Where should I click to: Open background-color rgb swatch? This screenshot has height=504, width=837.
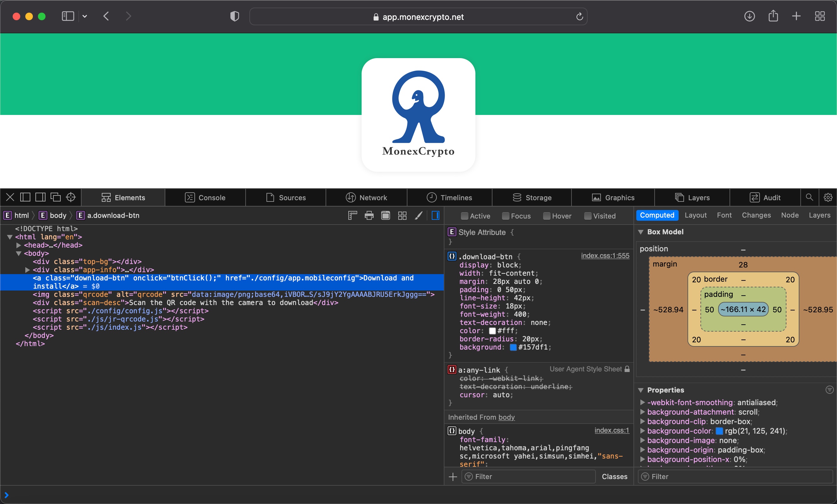click(x=719, y=431)
